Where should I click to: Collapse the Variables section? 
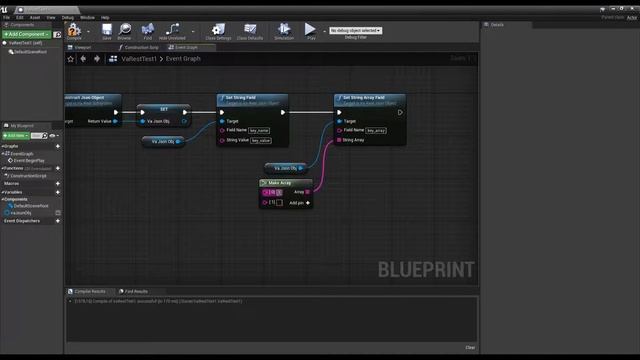(x=2, y=192)
